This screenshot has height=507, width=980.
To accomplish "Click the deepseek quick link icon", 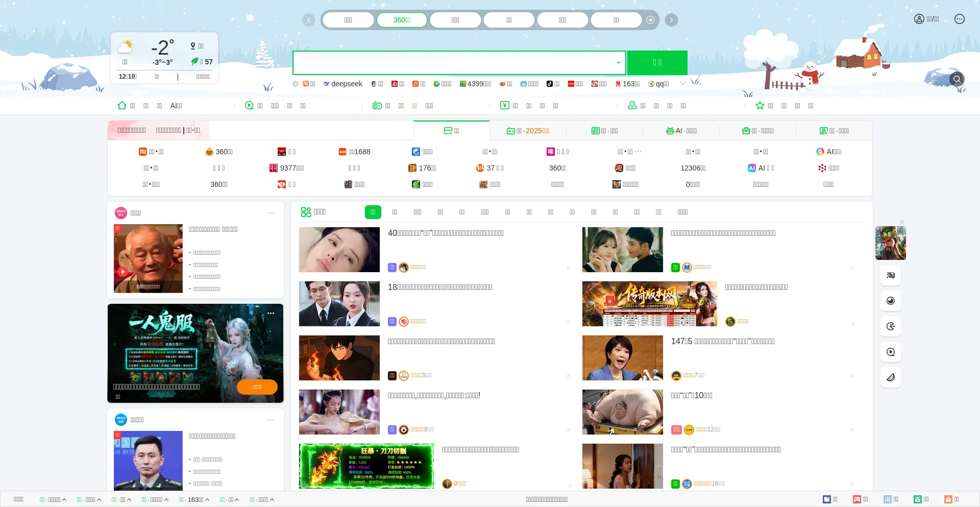I will pyautogui.click(x=327, y=84).
